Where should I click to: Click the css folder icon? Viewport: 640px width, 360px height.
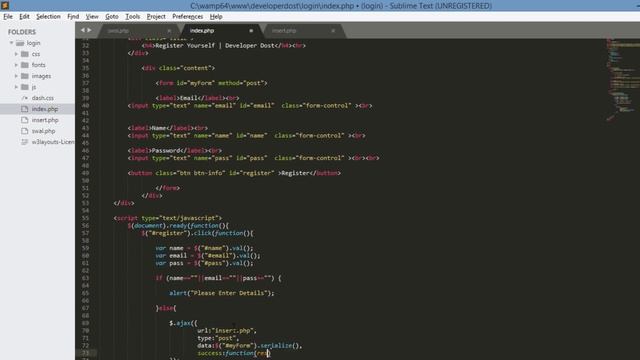[x=25, y=54]
